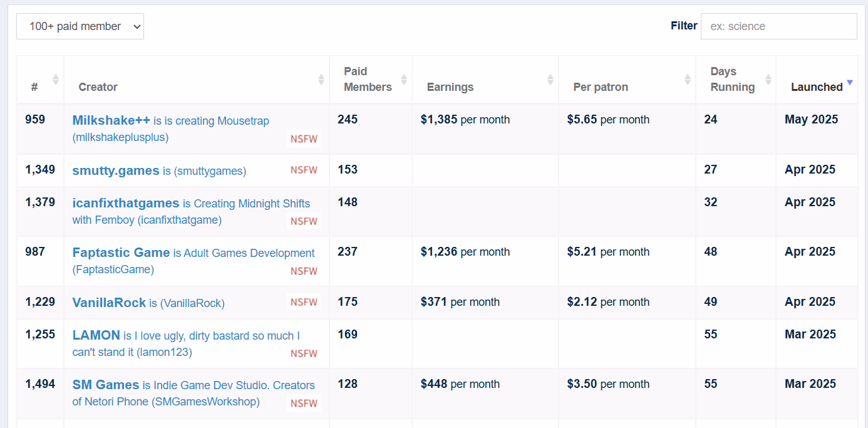
Task: Open the 100+ paid member dropdown
Action: point(80,26)
